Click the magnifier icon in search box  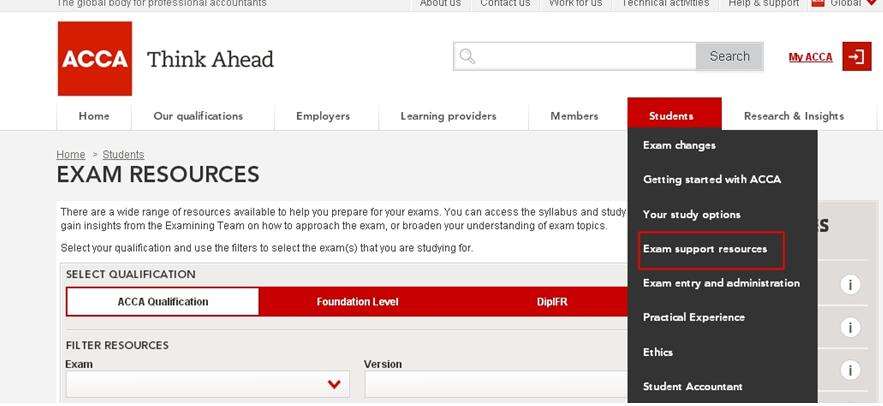pos(468,57)
